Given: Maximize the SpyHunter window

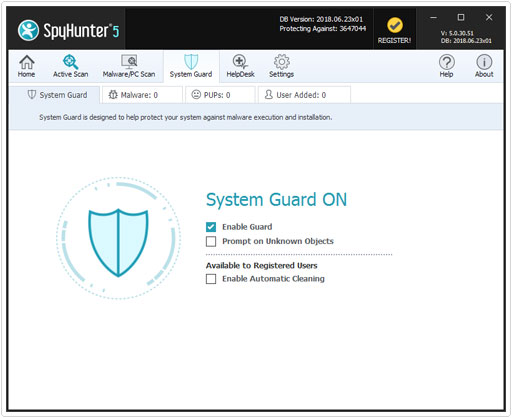Looking at the screenshot, I should click(461, 17).
